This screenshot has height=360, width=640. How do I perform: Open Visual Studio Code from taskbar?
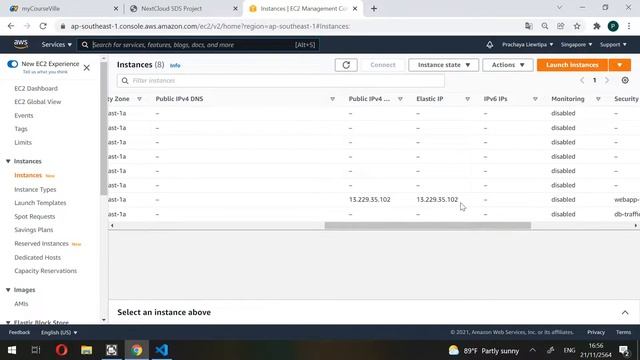(162, 350)
